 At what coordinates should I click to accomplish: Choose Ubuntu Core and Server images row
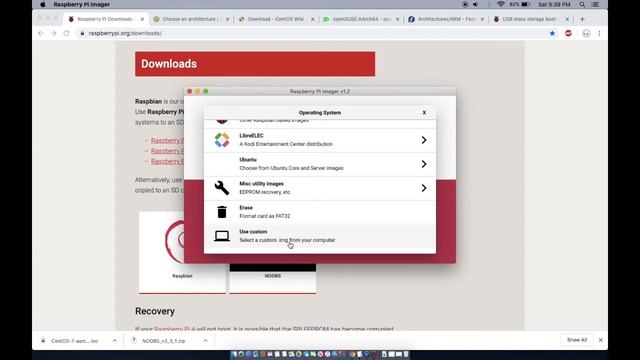coord(320,164)
